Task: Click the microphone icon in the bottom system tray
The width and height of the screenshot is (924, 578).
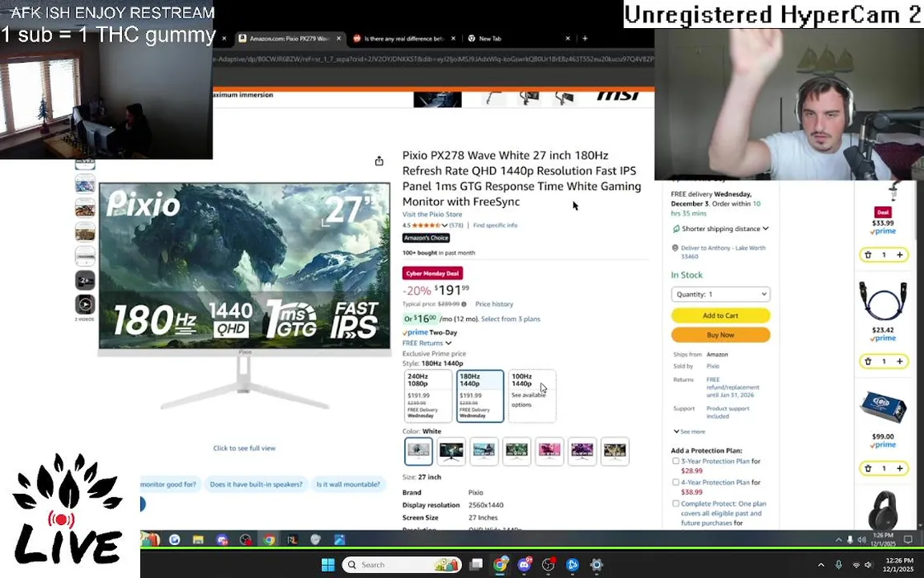Action: click(x=838, y=565)
